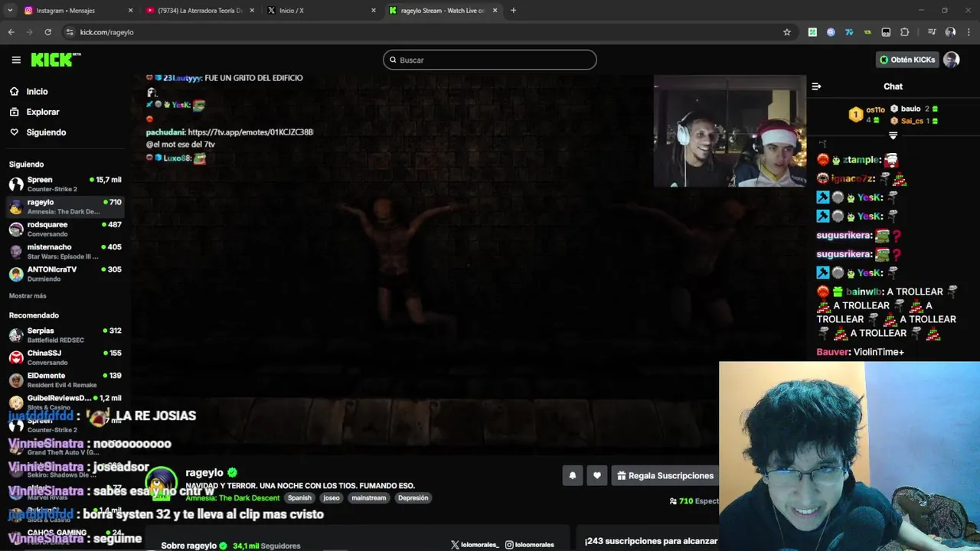Click ztample username in chat

tap(861, 160)
